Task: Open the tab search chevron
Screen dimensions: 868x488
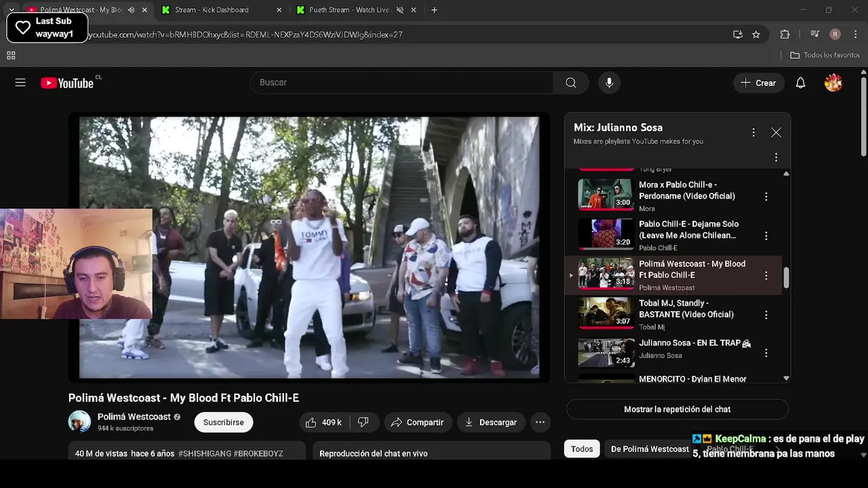Action: tap(12, 10)
